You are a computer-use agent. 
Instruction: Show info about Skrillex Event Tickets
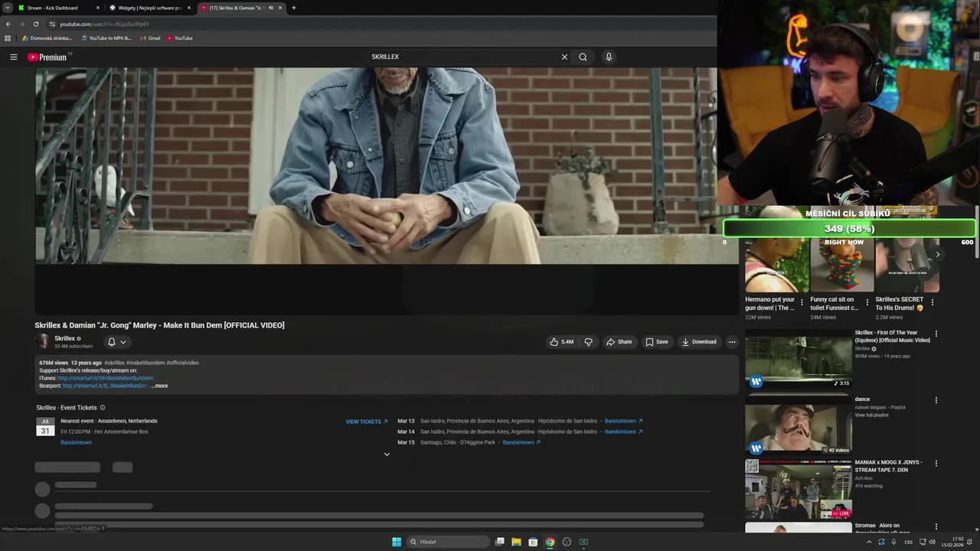pyautogui.click(x=103, y=408)
